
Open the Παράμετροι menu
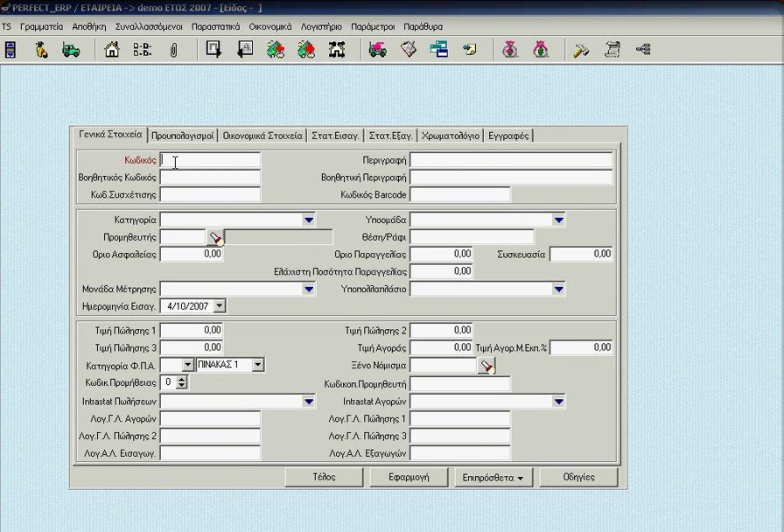pos(373,26)
